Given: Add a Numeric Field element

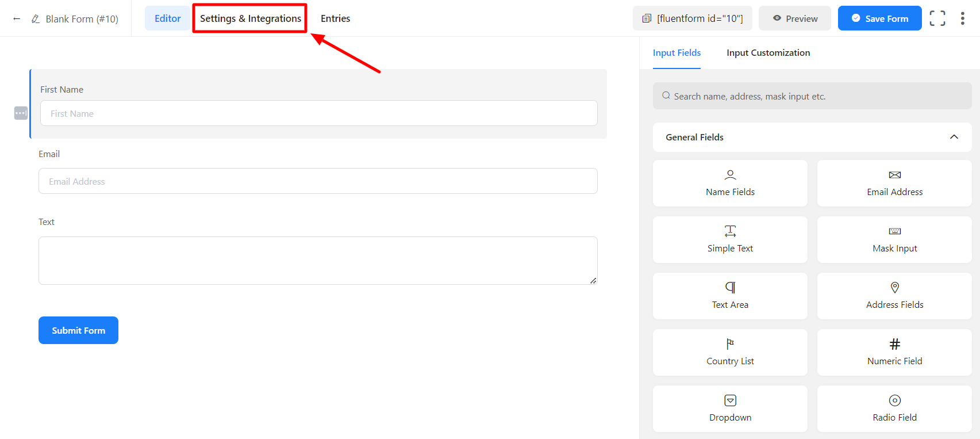Looking at the screenshot, I should click(x=894, y=352).
